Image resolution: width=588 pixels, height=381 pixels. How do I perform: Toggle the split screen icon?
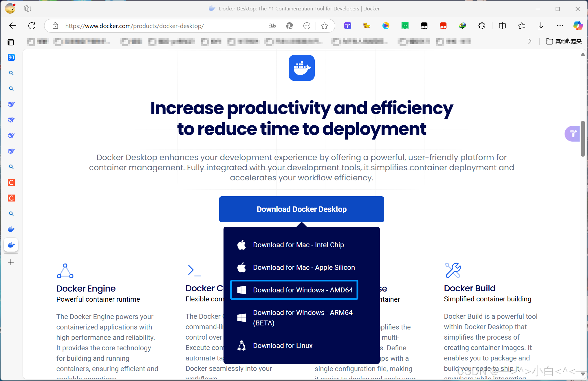tap(502, 26)
